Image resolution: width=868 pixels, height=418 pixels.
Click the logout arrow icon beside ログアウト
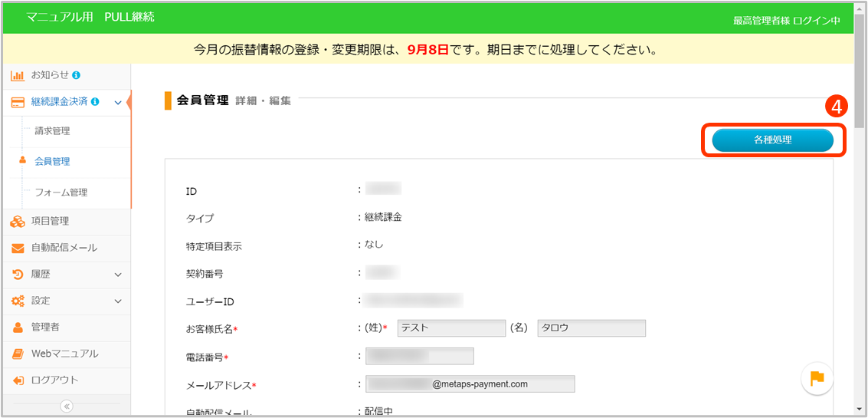[18, 380]
